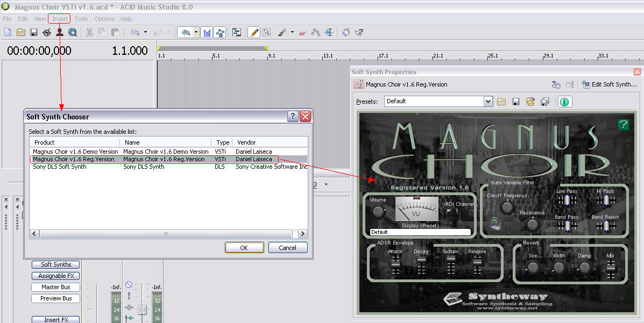This screenshot has width=644, height=323.
Task: Cut selection with the scissors icon
Action: tap(89, 32)
